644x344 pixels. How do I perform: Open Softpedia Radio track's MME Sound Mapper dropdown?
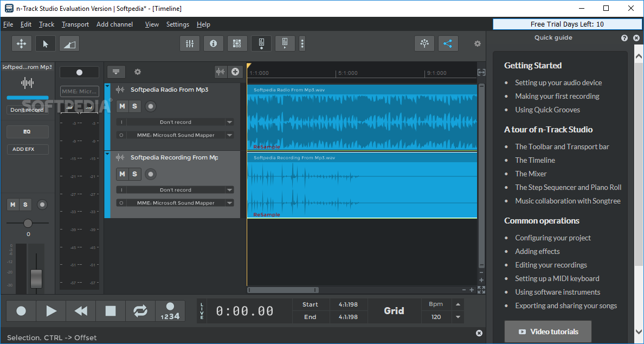coord(175,135)
